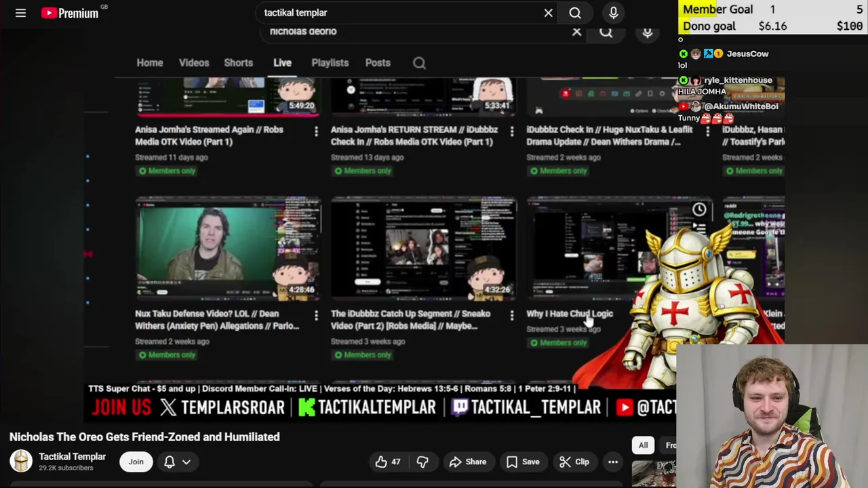Open options for 'The iDubbbz Catch Up Segment'
The image size is (868, 488).
pyautogui.click(x=512, y=315)
